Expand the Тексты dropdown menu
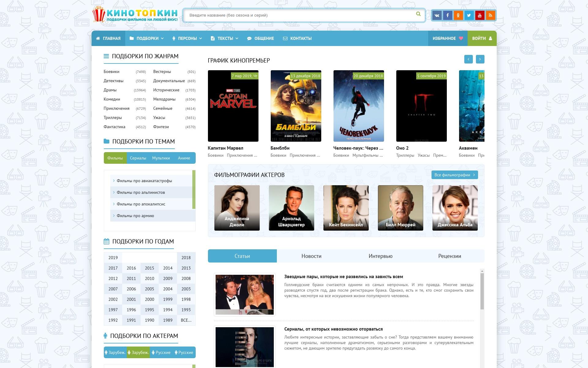 tap(224, 38)
